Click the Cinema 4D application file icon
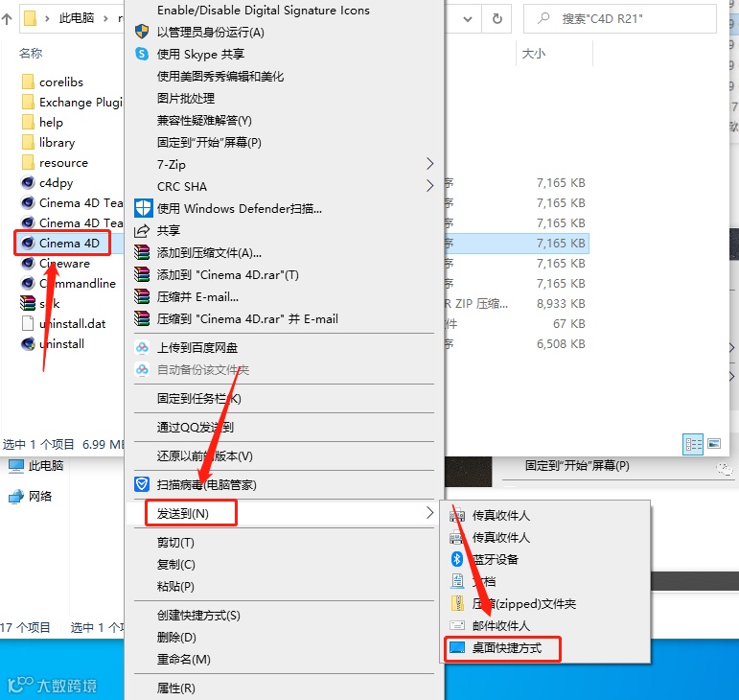739x700 pixels. pyautogui.click(x=29, y=243)
